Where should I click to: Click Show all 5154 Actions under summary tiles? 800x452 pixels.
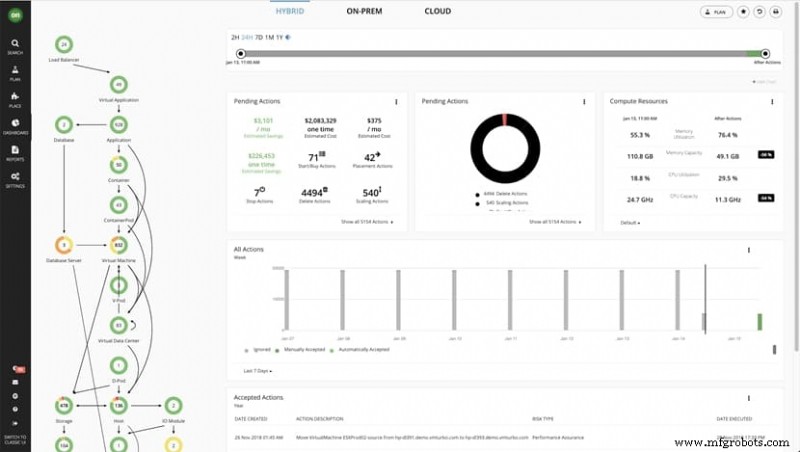pos(367,222)
